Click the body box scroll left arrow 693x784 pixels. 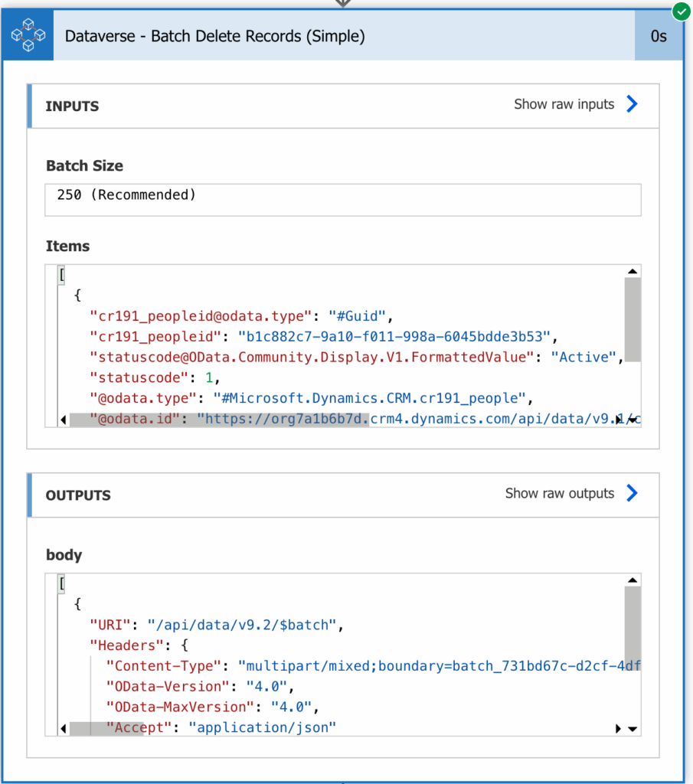click(x=64, y=729)
